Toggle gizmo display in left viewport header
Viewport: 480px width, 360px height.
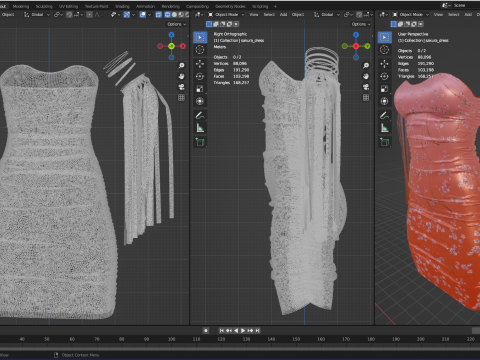[x=127, y=15]
